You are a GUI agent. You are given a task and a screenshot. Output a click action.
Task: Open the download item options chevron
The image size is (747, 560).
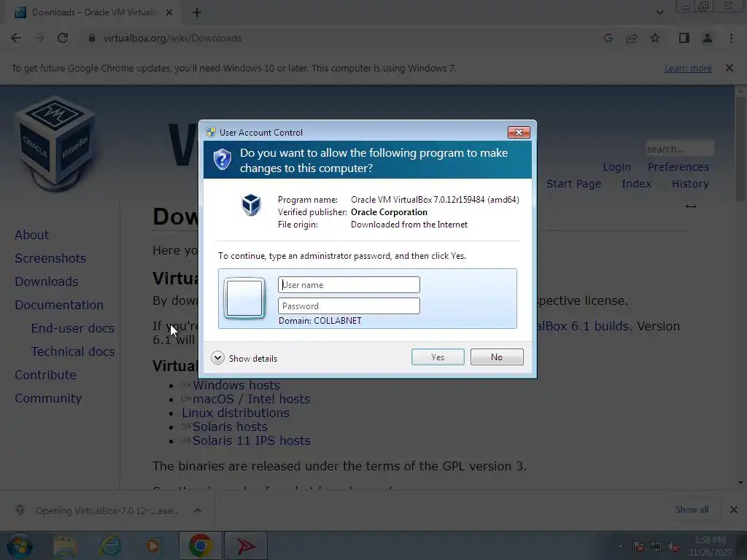click(x=198, y=510)
